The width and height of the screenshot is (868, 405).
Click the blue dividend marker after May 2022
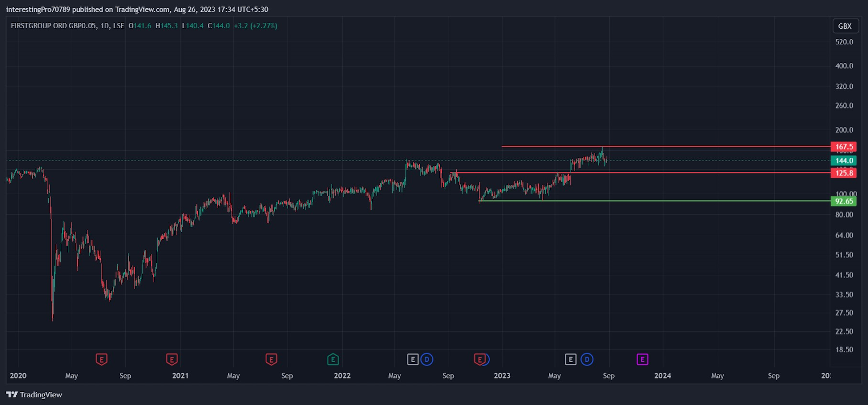coord(427,359)
